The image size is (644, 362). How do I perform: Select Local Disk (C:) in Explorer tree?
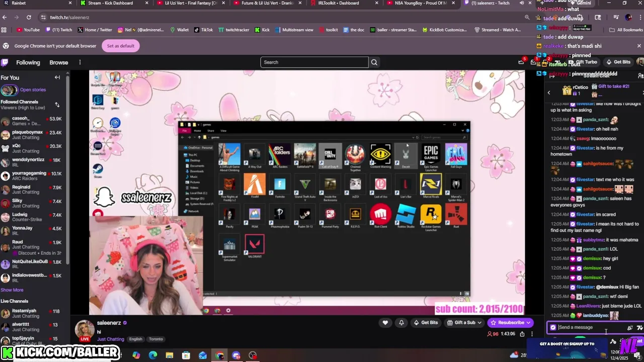[x=198, y=193]
